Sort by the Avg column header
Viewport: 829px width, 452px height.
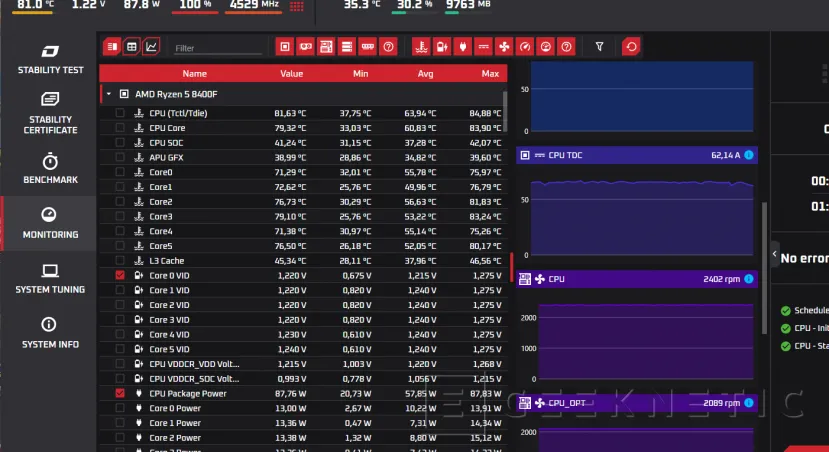[x=425, y=73]
